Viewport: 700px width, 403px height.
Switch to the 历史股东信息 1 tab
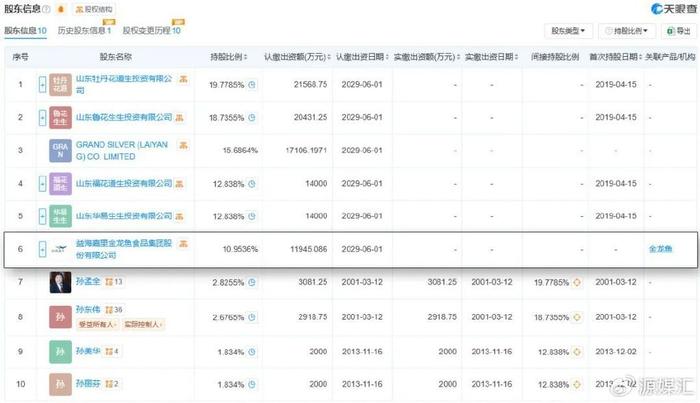pyautogui.click(x=84, y=30)
